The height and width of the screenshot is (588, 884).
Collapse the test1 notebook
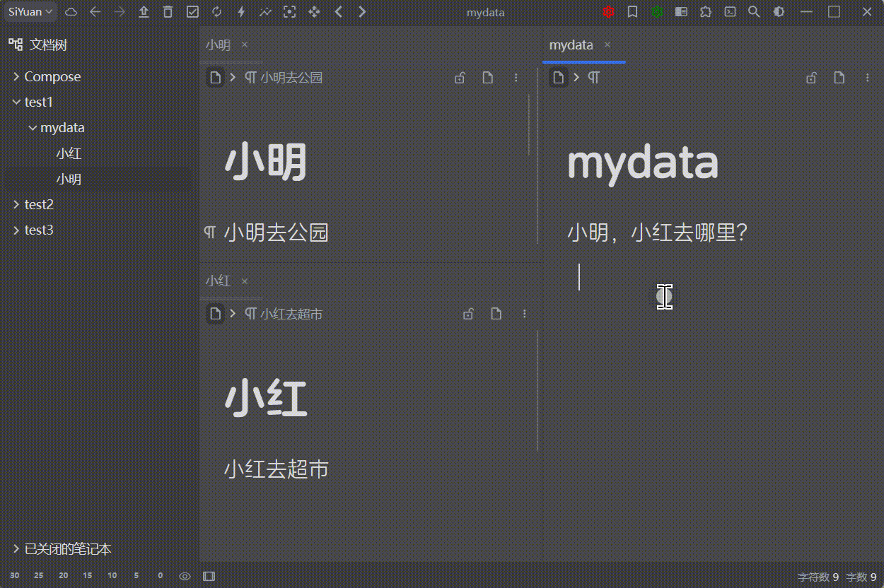16,102
